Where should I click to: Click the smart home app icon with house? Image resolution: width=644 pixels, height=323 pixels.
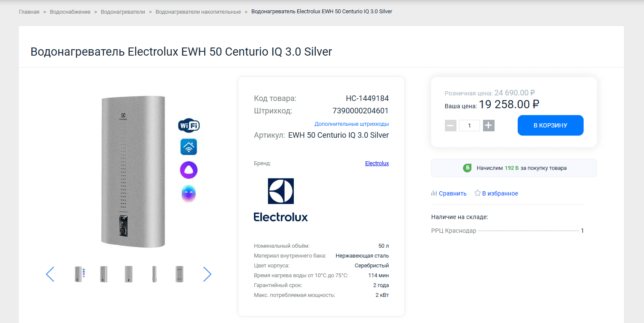(x=189, y=147)
